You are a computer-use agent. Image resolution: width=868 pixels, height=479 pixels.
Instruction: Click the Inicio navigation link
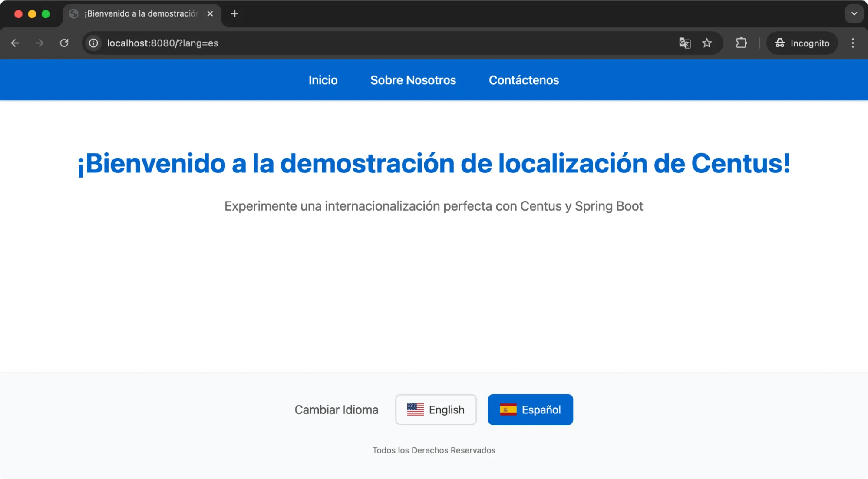point(323,80)
